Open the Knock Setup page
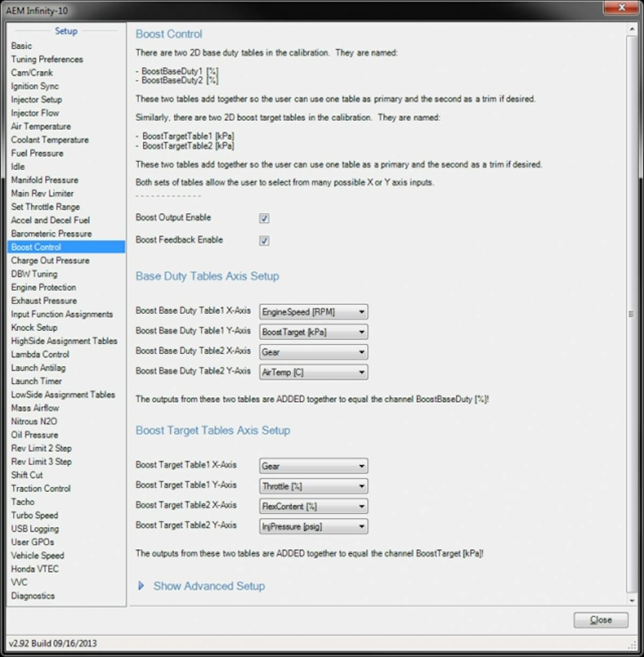 pyautogui.click(x=34, y=327)
